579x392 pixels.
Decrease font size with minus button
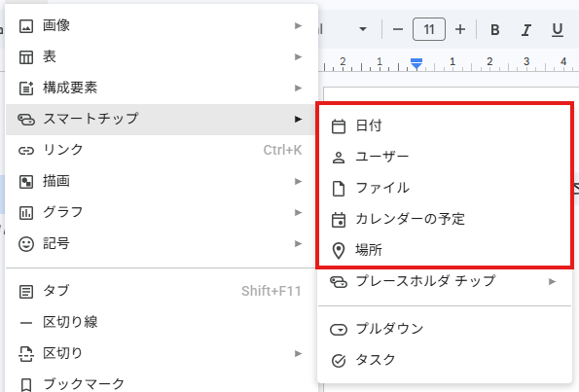click(398, 29)
